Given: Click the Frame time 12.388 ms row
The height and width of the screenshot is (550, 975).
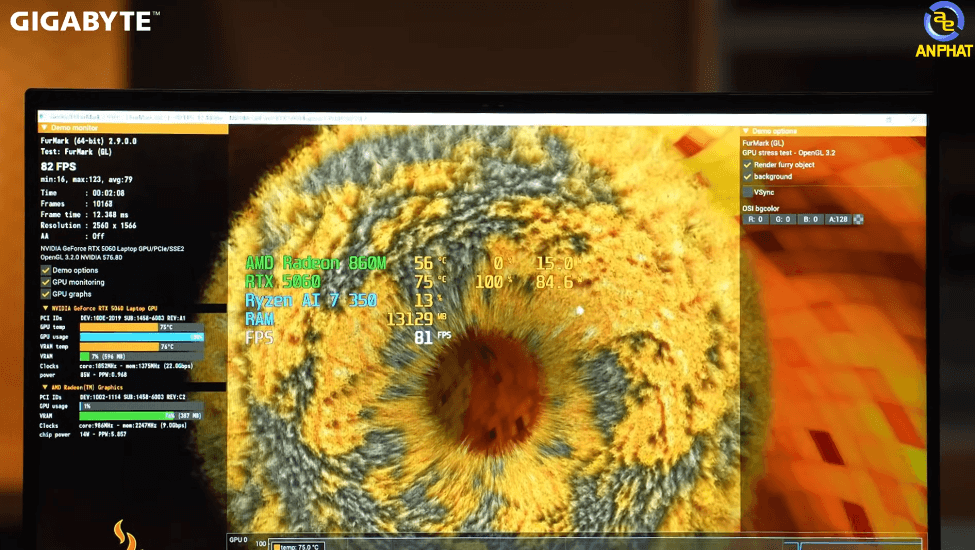Looking at the screenshot, I should pos(85,214).
